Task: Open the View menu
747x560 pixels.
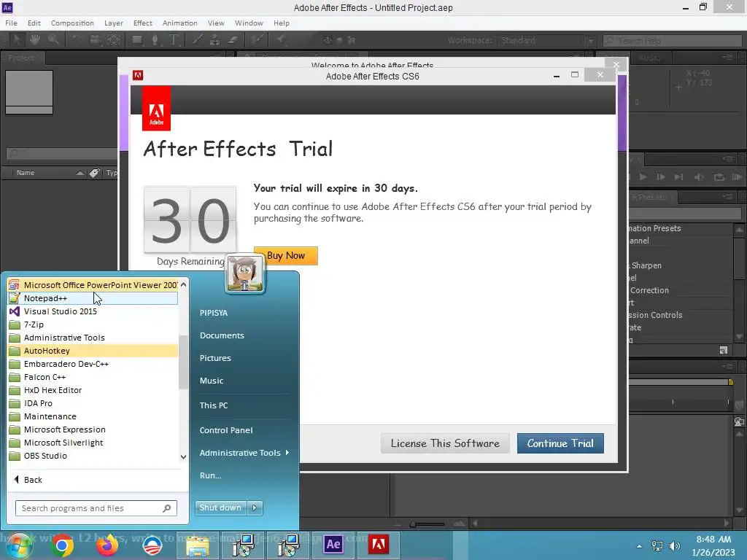Action: [216, 23]
